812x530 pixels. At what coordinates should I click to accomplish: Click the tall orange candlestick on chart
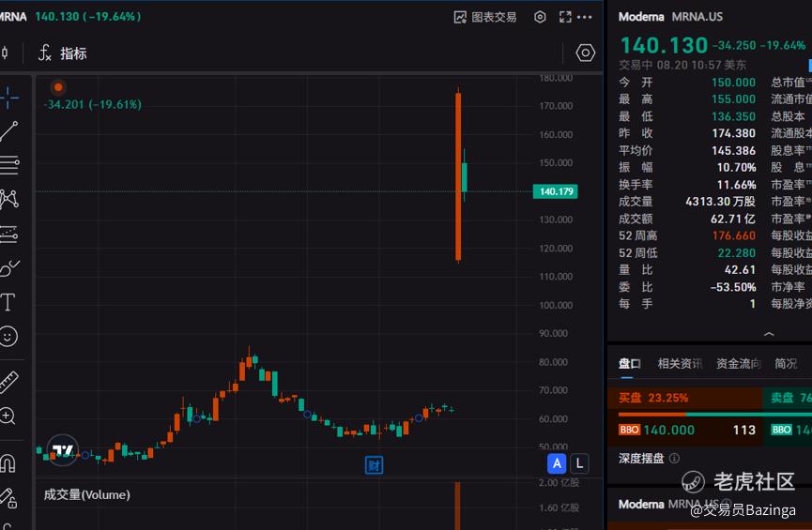(458, 176)
